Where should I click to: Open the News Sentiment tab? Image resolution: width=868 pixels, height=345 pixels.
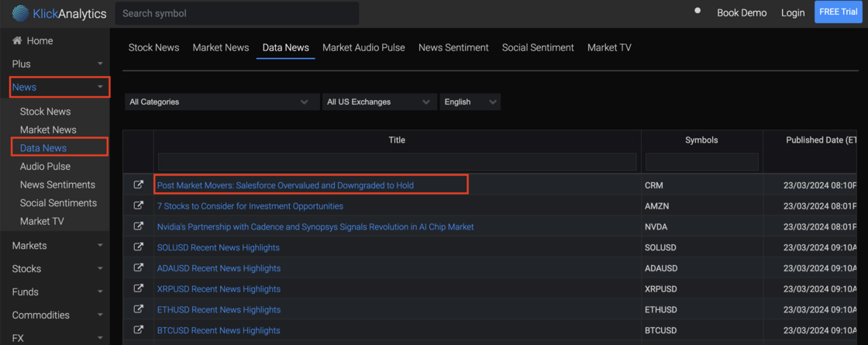(453, 47)
